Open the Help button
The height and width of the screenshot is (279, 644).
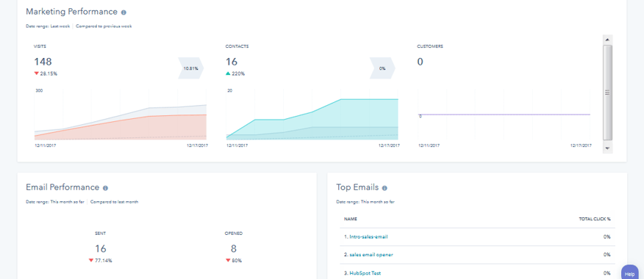[630, 273]
